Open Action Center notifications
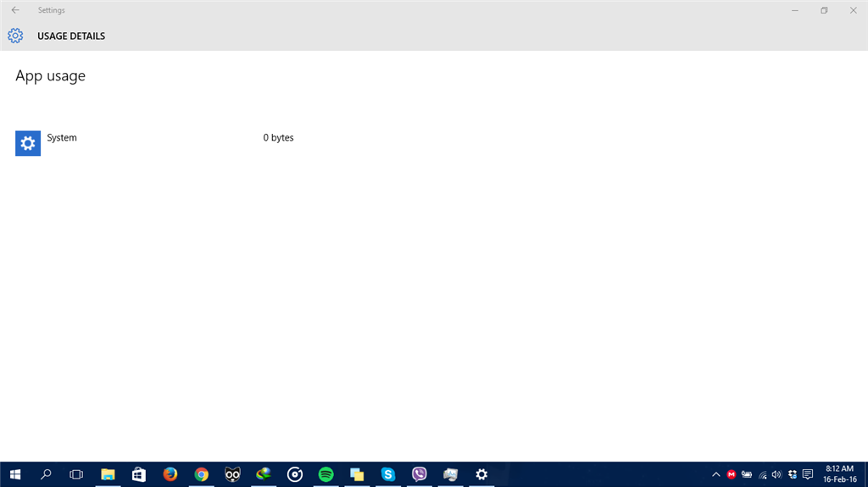 coord(808,474)
